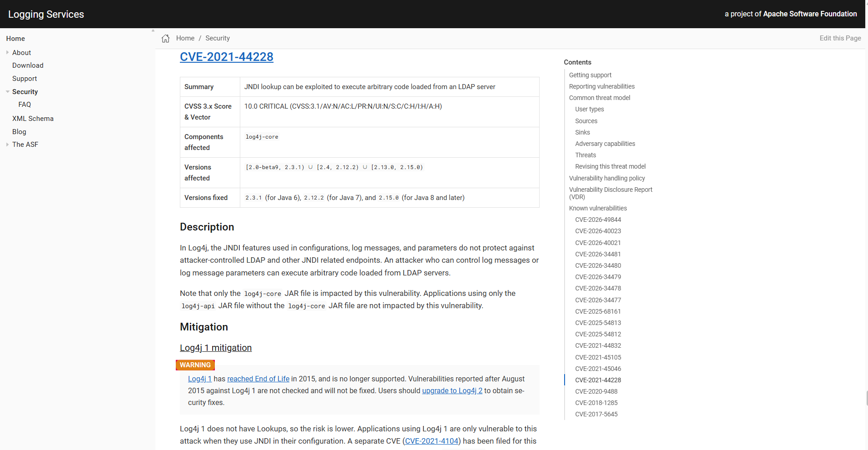Open the About sidebar page
The height and width of the screenshot is (450, 868).
(21, 53)
